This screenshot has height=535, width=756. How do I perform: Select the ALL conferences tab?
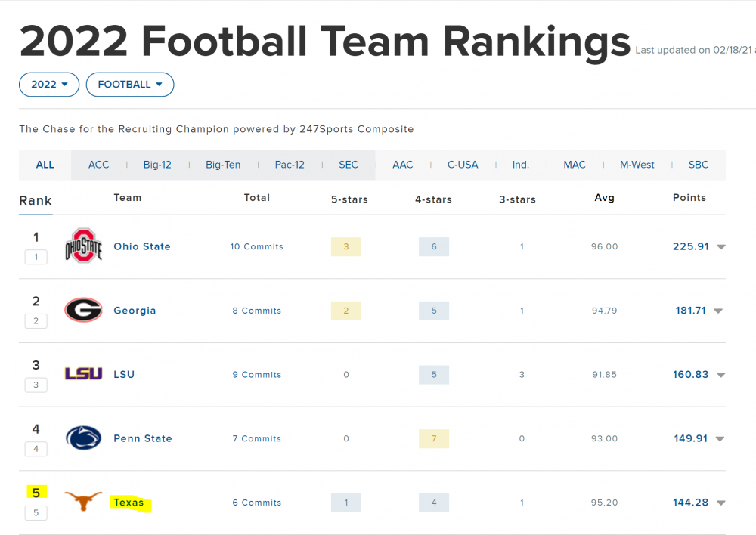45,165
